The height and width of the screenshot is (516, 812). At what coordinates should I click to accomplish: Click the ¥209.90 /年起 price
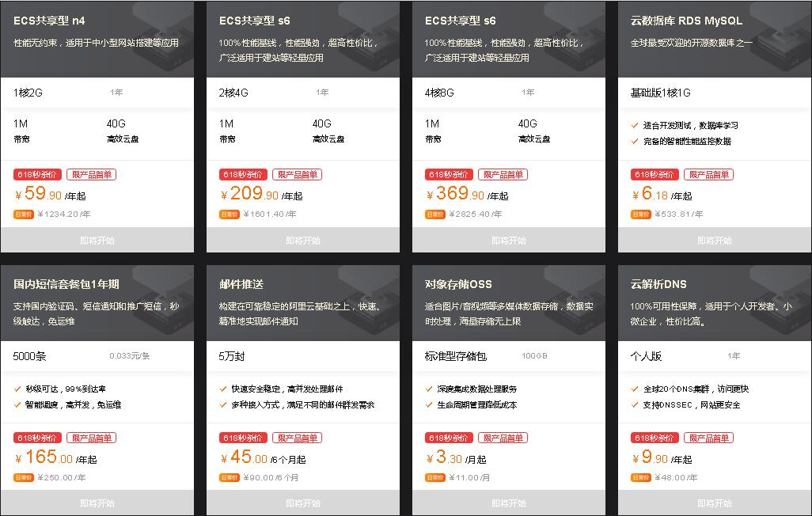[261, 193]
